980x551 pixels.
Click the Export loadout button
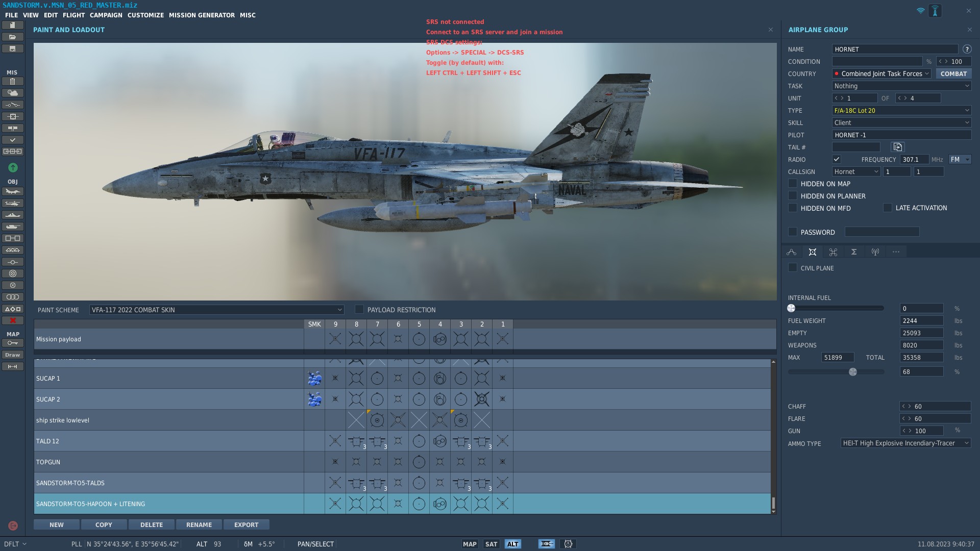pos(246,525)
